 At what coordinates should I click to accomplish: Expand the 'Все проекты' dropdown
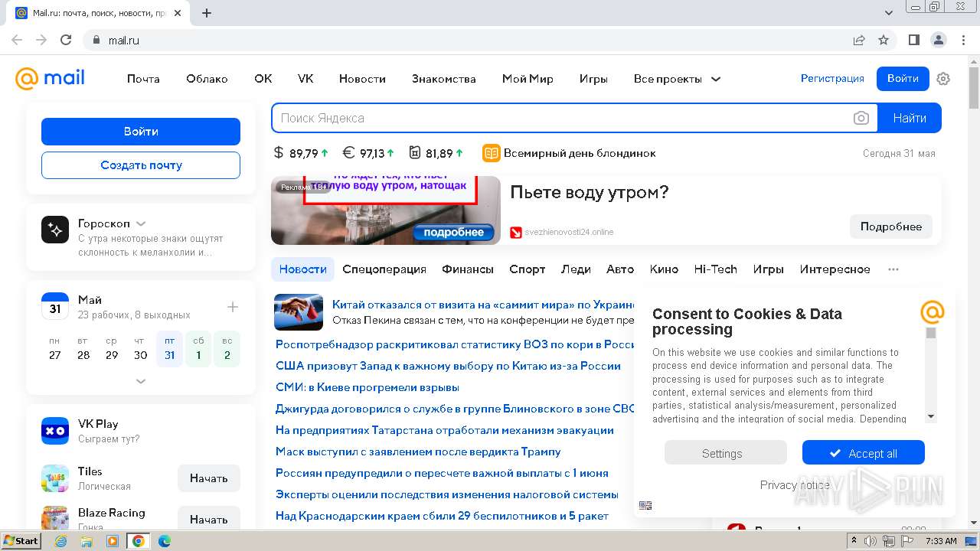pos(677,79)
